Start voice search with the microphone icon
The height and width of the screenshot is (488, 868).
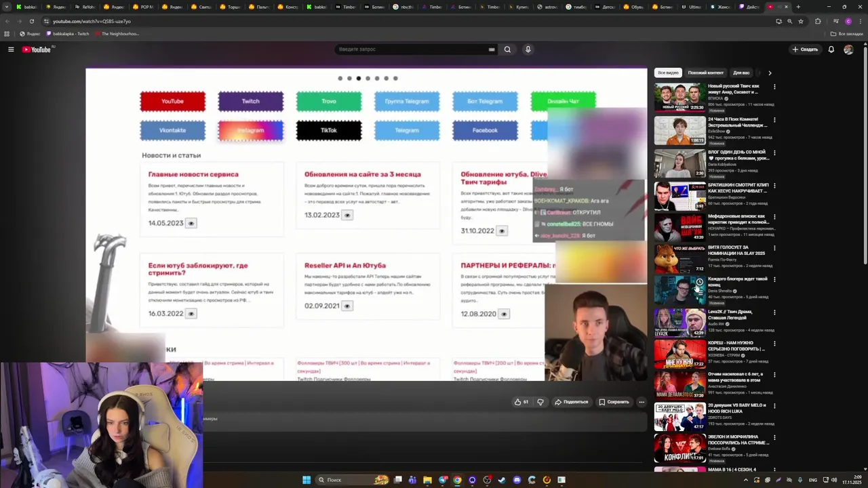pos(528,49)
